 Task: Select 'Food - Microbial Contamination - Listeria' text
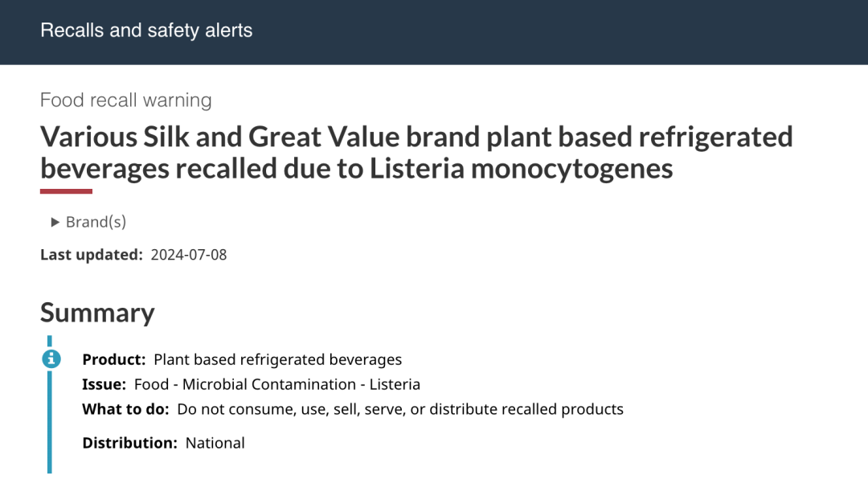(277, 384)
